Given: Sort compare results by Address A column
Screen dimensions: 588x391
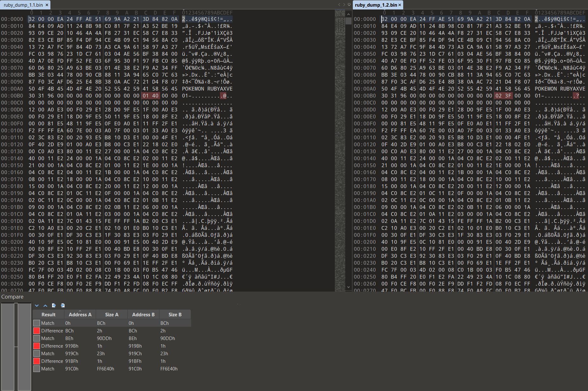Looking at the screenshot, I should coord(80,315).
